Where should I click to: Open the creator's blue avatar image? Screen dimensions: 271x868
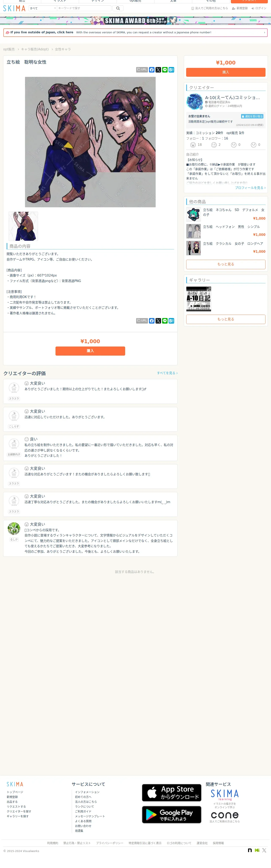coord(194,101)
